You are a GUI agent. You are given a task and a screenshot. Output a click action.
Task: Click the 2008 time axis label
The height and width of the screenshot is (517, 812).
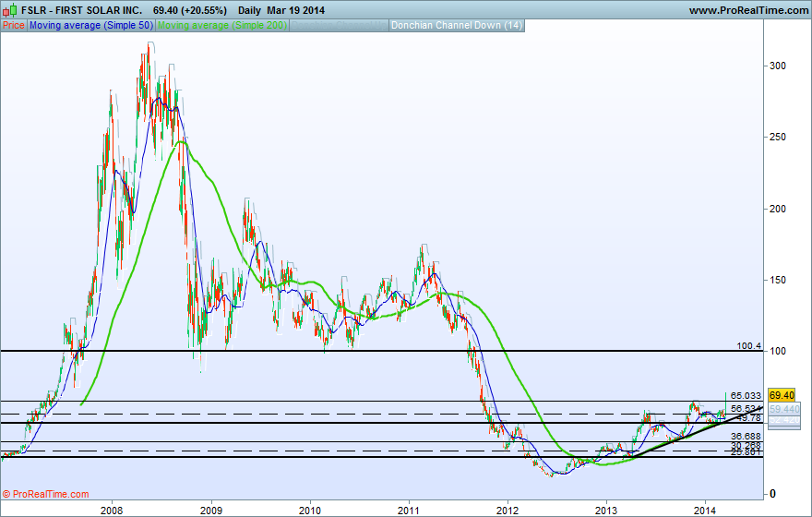[112, 511]
